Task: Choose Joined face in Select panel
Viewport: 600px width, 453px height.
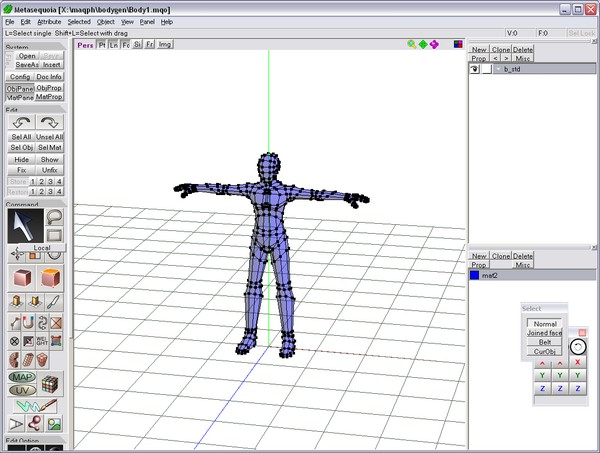Action: (x=544, y=333)
